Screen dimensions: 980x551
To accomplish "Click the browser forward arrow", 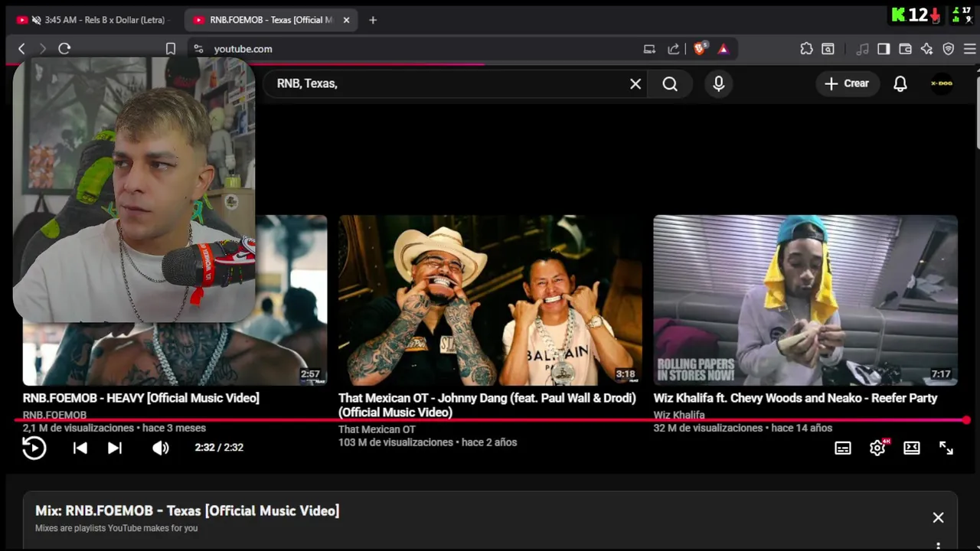I will (42, 49).
